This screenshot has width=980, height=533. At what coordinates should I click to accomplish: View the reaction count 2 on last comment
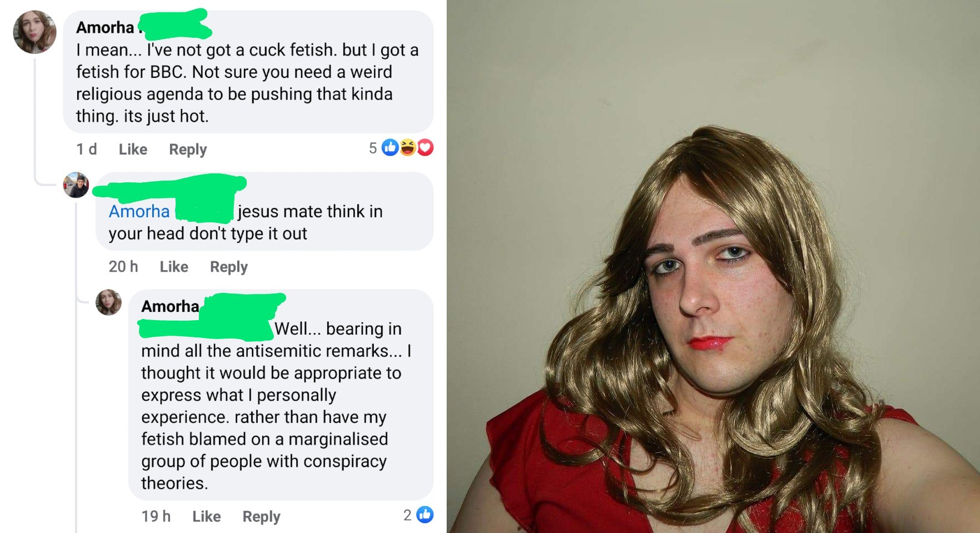point(407,515)
